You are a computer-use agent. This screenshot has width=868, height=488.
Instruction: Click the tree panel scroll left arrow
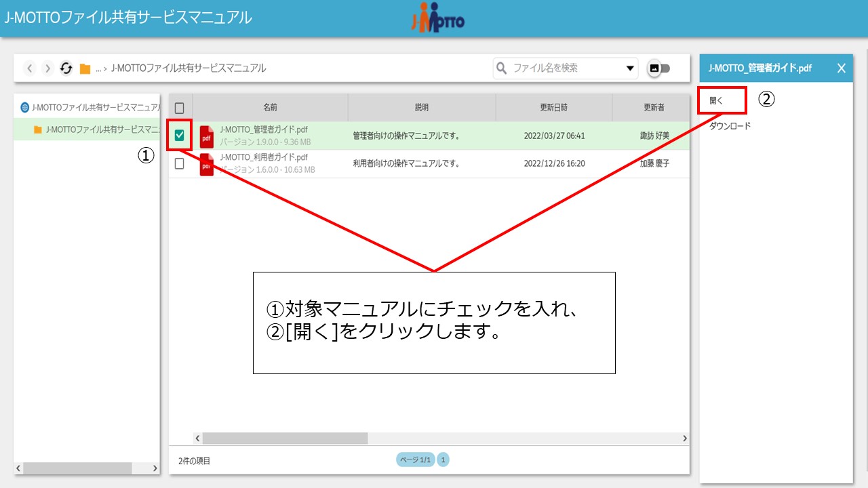pos(19,468)
